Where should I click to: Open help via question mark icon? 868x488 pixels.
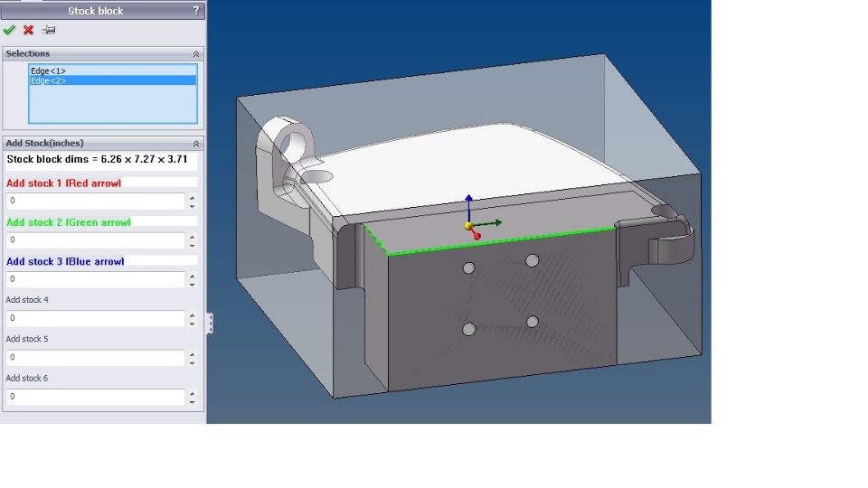click(x=196, y=11)
